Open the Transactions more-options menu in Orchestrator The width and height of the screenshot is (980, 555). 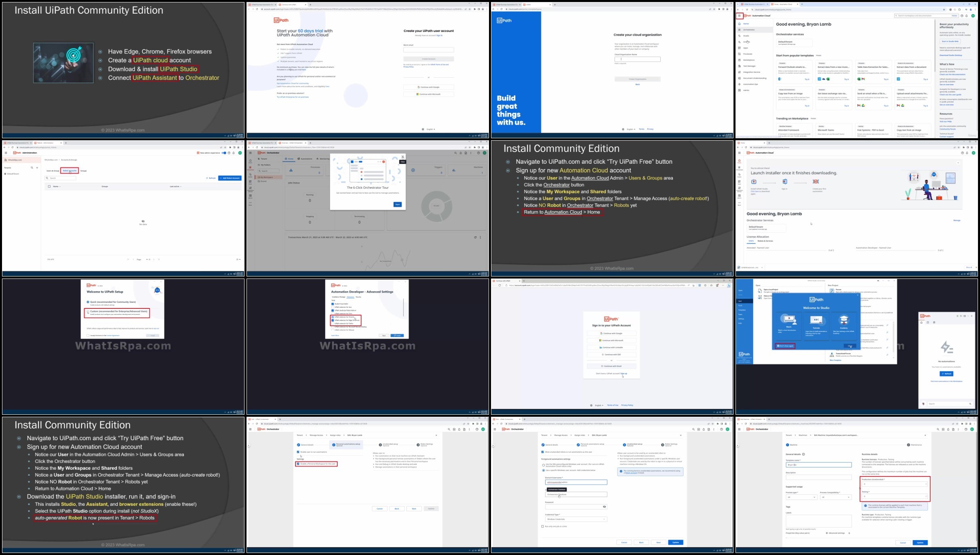[480, 237]
